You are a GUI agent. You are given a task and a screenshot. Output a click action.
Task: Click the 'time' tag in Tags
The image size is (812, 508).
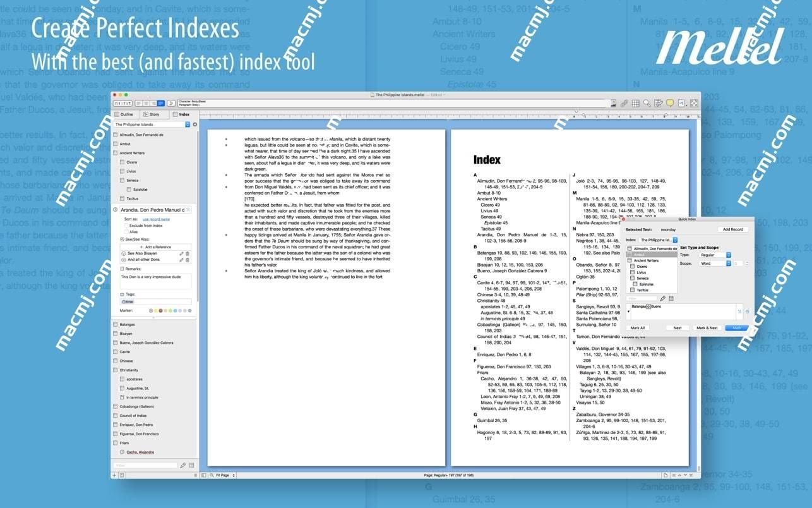pyautogui.click(x=128, y=302)
